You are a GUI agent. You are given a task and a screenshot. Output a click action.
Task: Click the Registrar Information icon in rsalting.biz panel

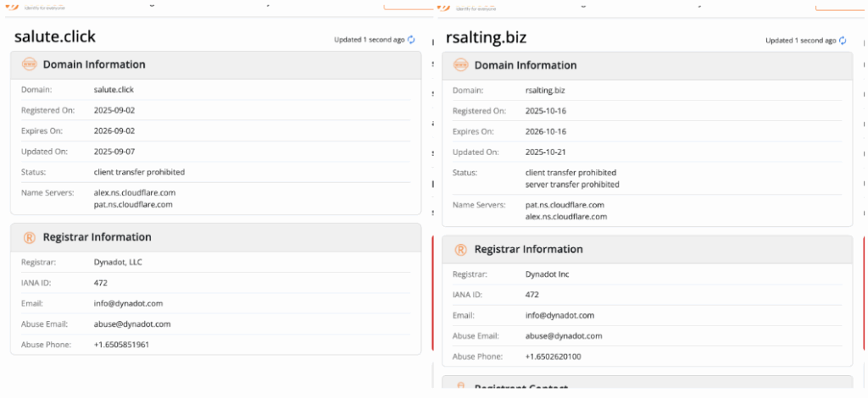[460, 249]
